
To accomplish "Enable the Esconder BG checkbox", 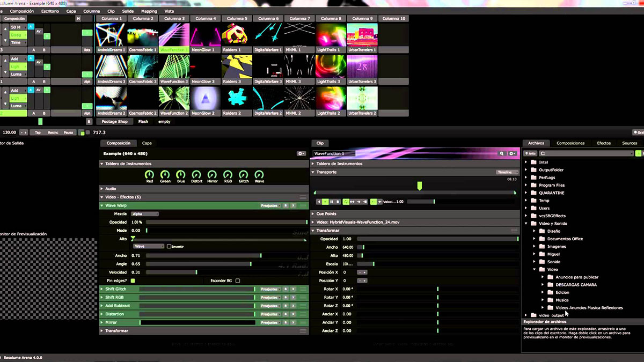I will tap(237, 280).
